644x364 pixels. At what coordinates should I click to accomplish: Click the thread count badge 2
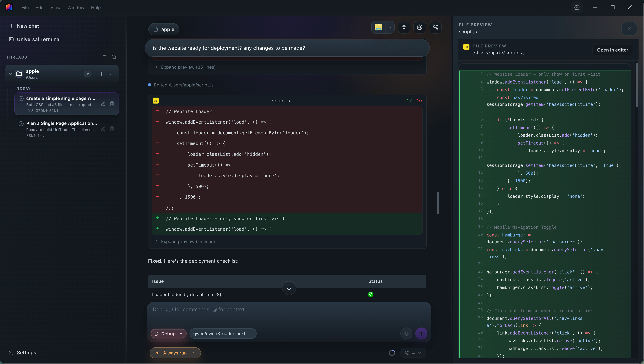click(88, 74)
